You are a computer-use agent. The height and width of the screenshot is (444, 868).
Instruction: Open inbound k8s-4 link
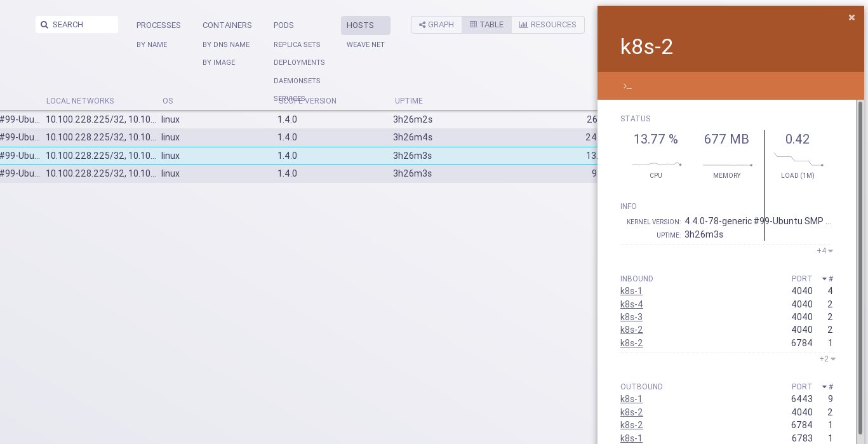[x=631, y=304]
